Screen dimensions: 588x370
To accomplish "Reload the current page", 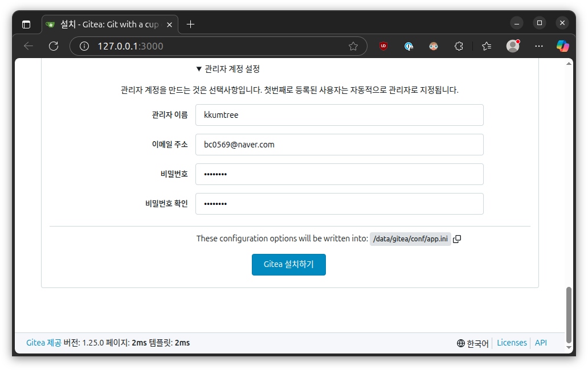I will [54, 46].
